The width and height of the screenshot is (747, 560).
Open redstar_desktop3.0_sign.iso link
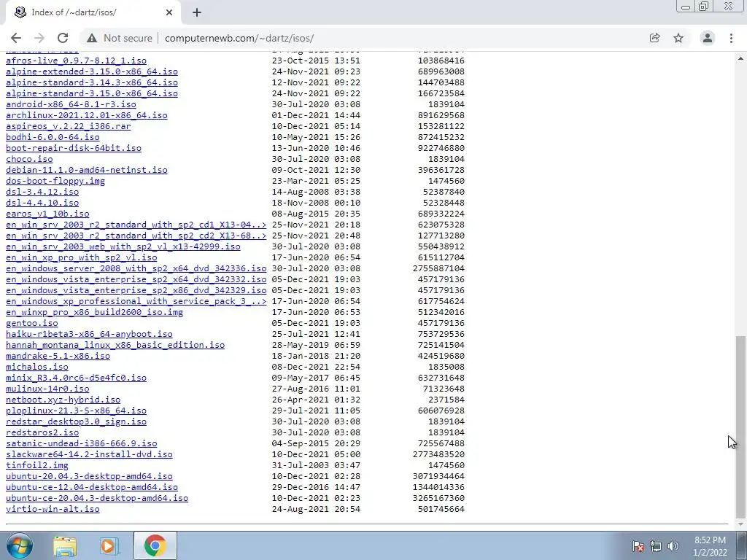click(76, 422)
